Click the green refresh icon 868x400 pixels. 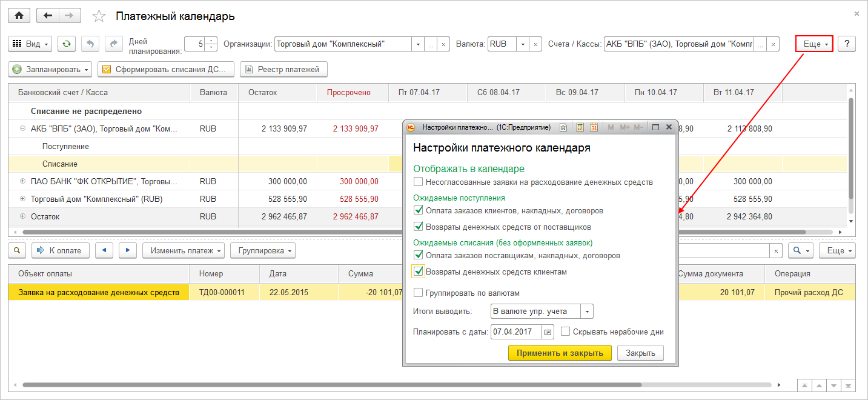pyautogui.click(x=67, y=44)
